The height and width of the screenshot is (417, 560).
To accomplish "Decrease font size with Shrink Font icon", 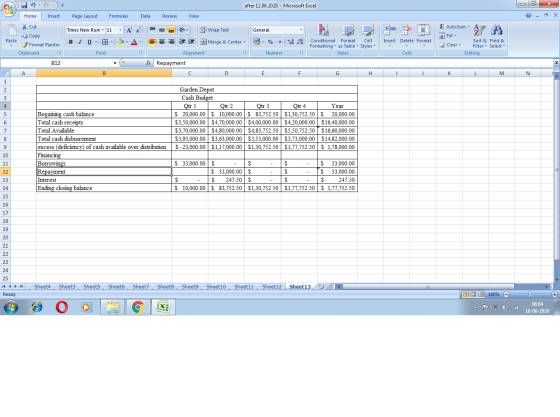I will tap(138, 30).
